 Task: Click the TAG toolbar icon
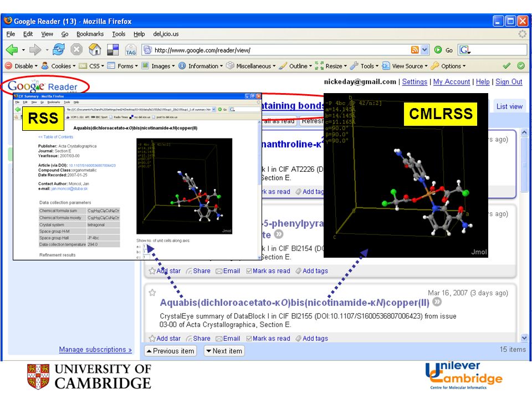(x=131, y=50)
